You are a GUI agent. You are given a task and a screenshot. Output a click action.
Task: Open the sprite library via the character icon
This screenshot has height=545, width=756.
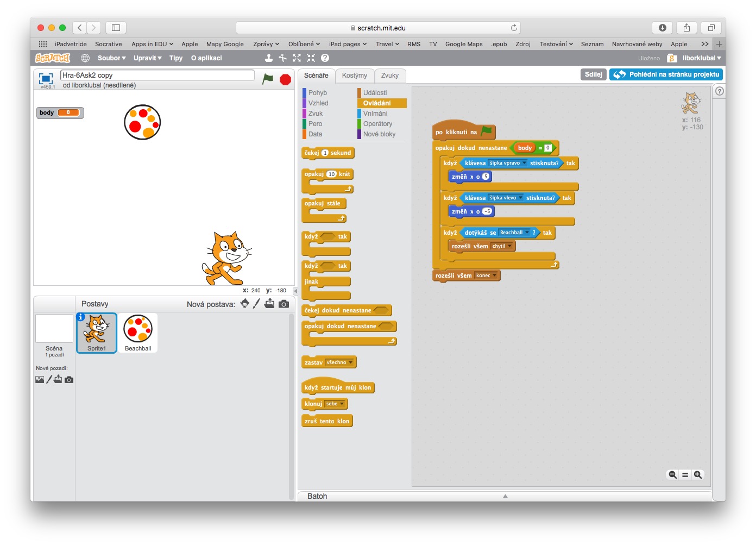[x=244, y=303]
